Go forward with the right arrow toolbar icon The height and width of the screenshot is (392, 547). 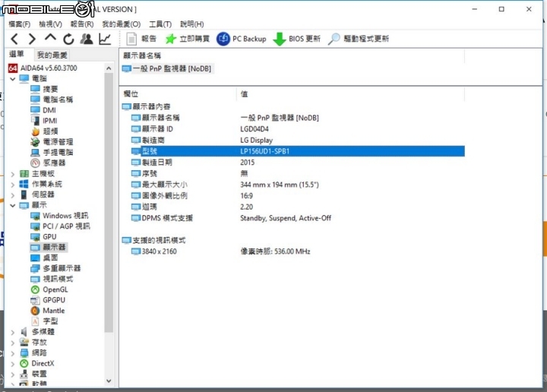(x=32, y=39)
